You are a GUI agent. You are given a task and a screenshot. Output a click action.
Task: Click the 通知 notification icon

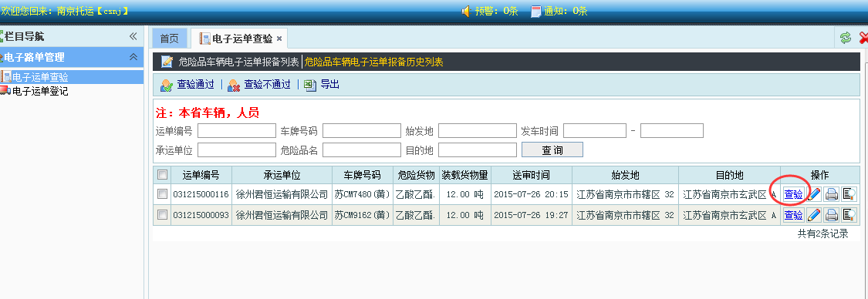(x=535, y=11)
